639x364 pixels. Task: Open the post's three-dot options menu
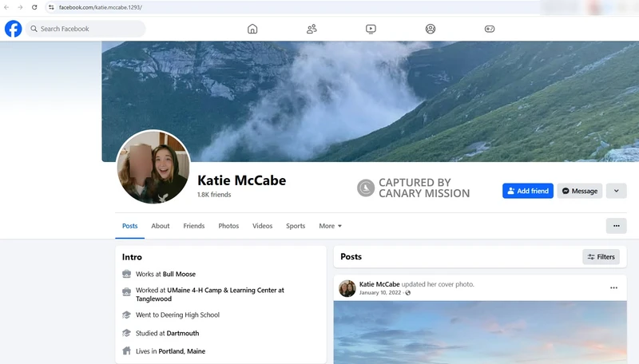(613, 287)
